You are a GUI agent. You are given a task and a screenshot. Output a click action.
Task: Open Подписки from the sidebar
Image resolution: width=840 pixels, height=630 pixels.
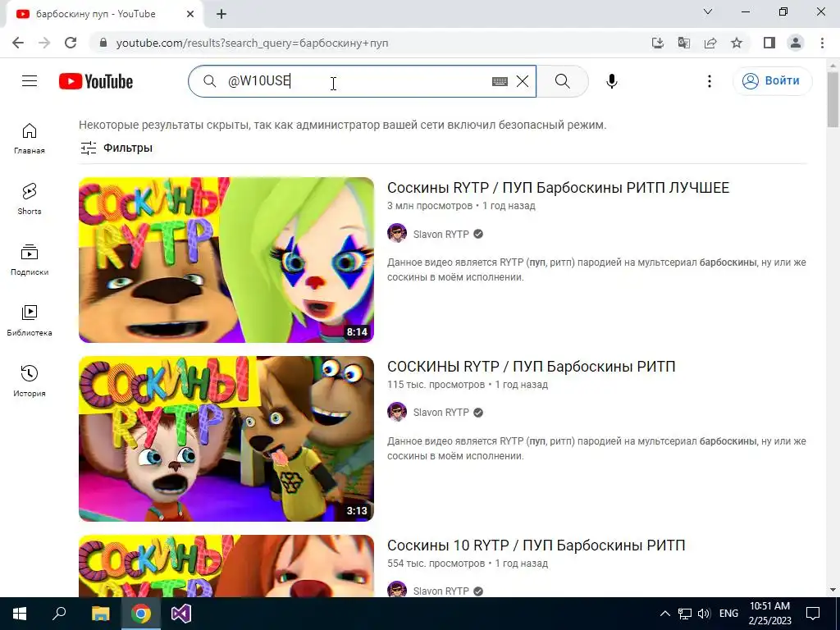click(30, 260)
